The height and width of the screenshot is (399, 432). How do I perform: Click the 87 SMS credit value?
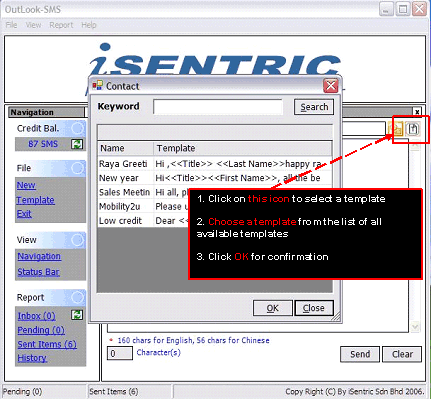pos(43,144)
